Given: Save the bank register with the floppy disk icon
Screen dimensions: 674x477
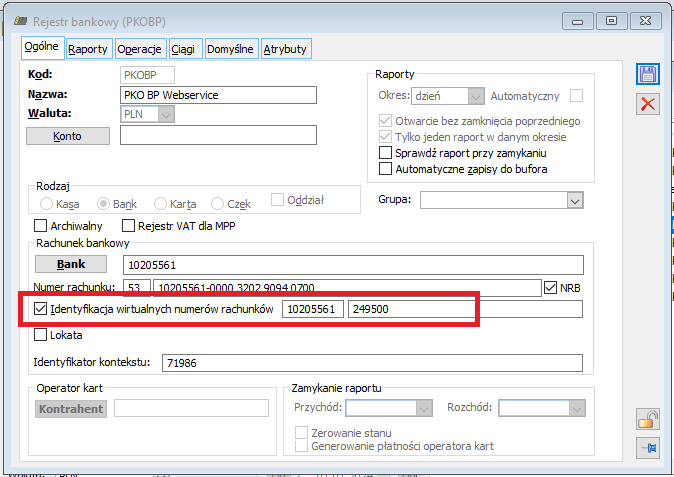Looking at the screenshot, I should click(648, 74).
